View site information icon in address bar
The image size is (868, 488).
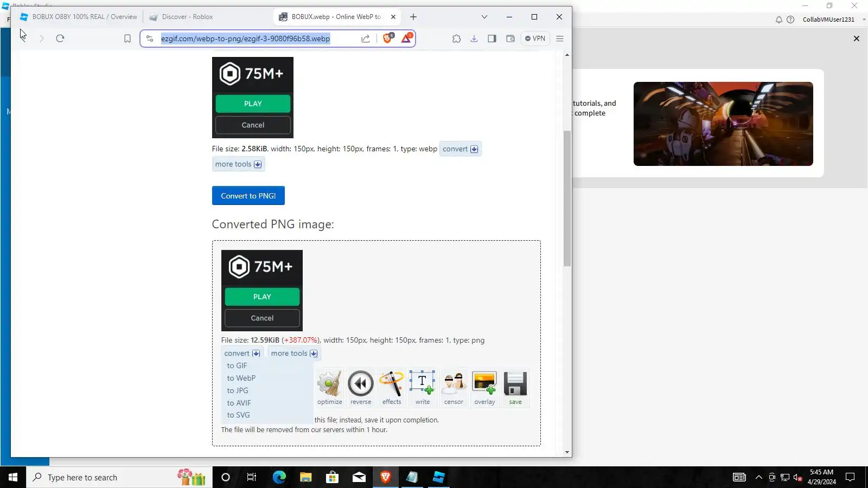point(150,38)
